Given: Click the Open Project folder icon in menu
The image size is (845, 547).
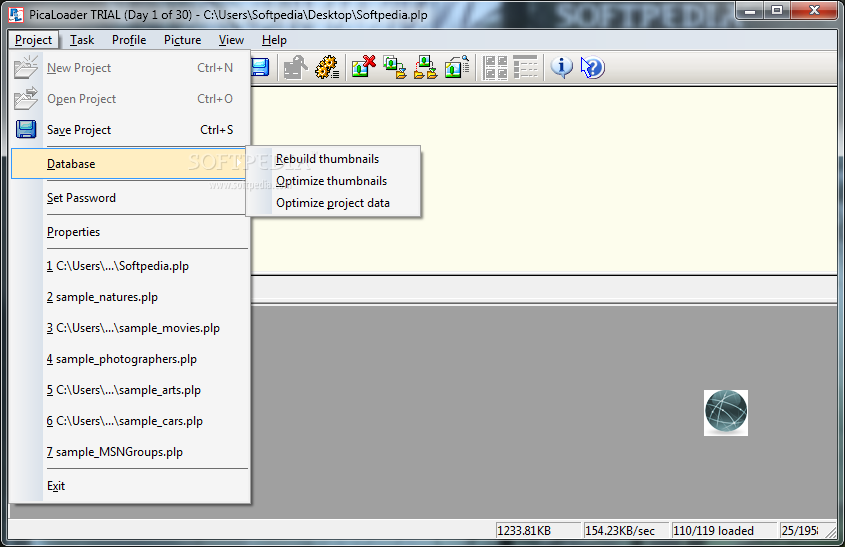Looking at the screenshot, I should pos(26,99).
